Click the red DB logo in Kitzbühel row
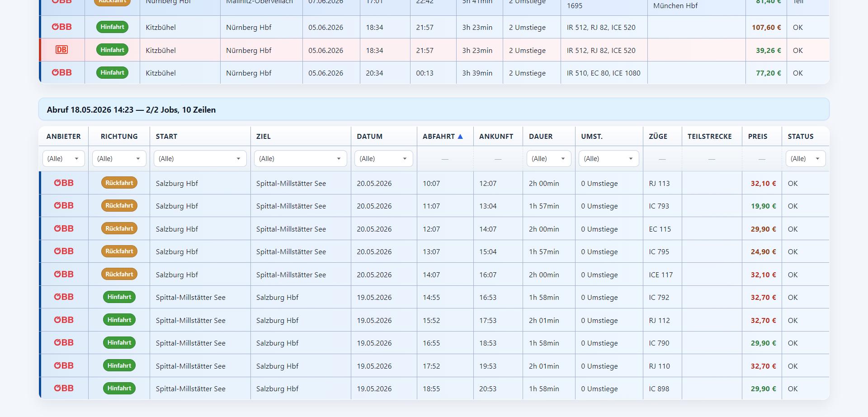 61,50
